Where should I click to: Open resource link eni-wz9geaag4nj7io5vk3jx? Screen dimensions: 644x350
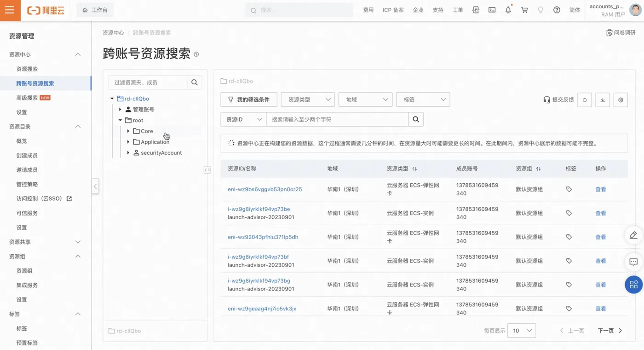tap(262, 309)
